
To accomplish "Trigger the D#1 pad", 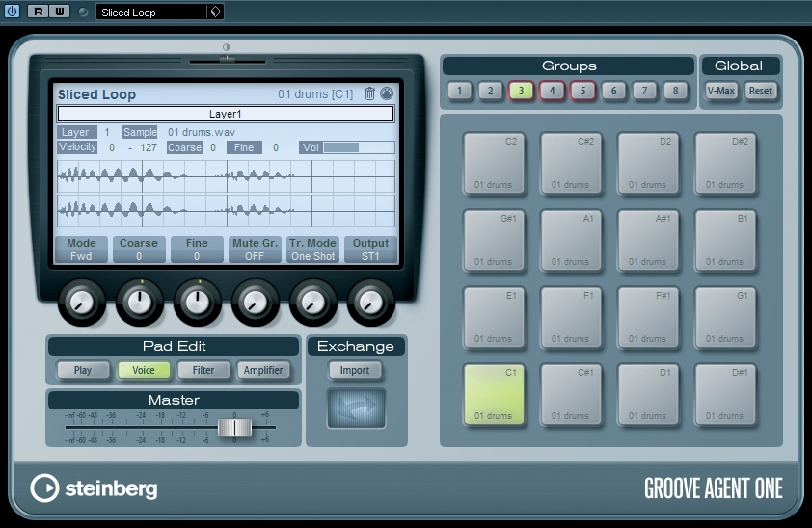I will pyautogui.click(x=725, y=395).
